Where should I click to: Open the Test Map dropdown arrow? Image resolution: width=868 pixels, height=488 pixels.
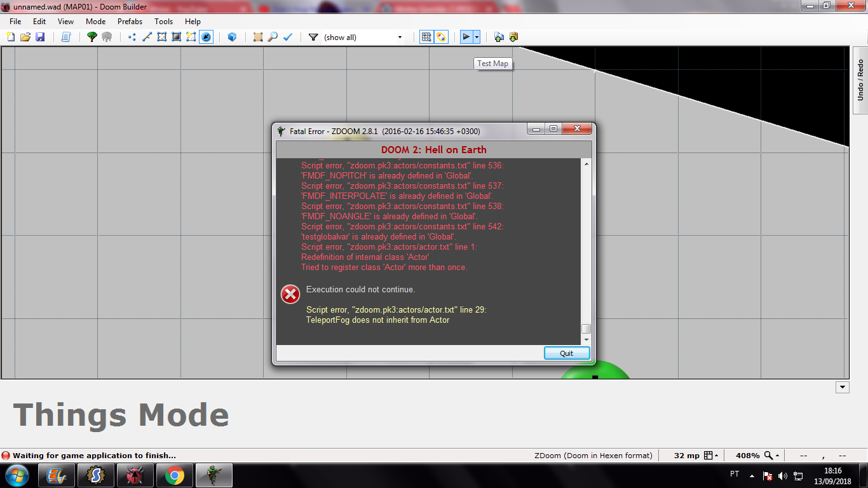(x=477, y=37)
